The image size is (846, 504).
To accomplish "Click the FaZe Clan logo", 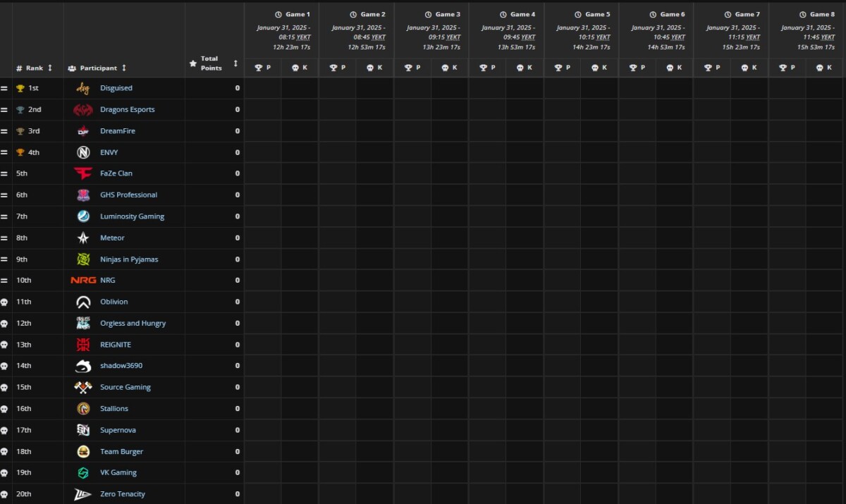I will [83, 173].
